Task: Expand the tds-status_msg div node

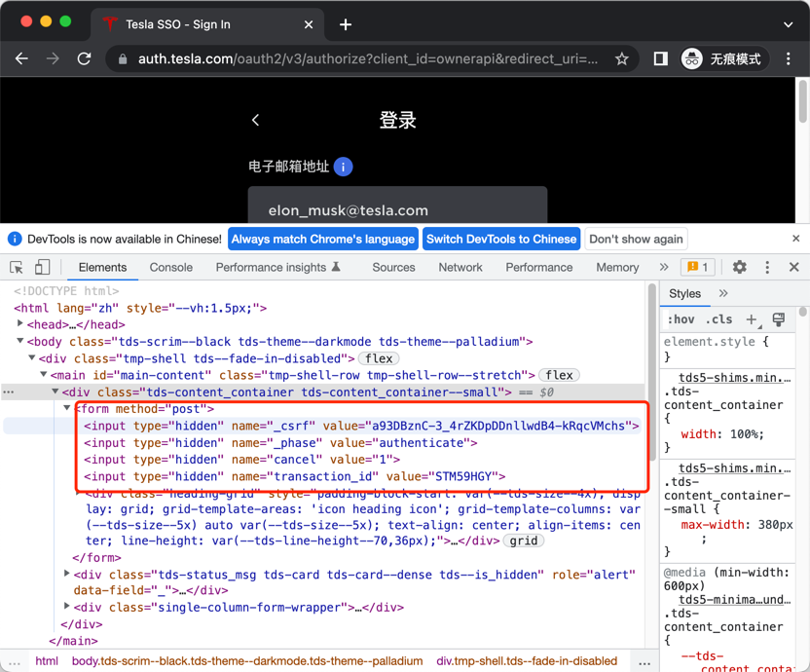Action: (x=66, y=574)
